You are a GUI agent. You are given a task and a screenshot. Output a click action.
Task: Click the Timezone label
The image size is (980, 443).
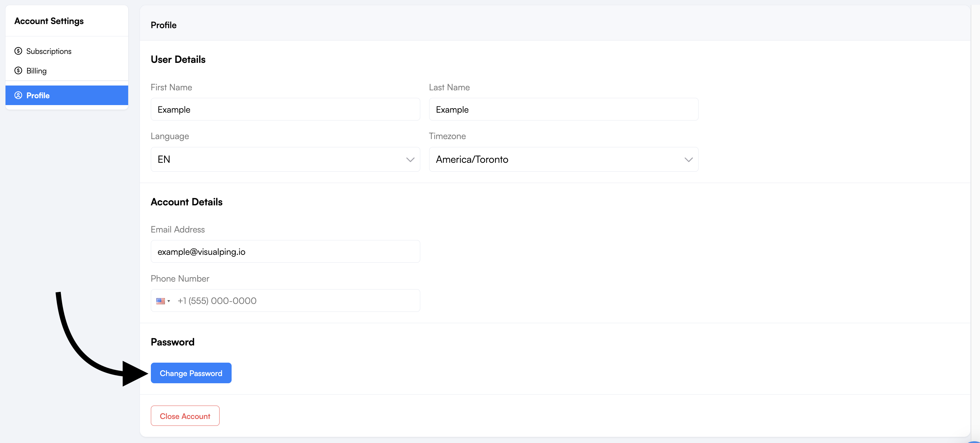[x=447, y=136]
